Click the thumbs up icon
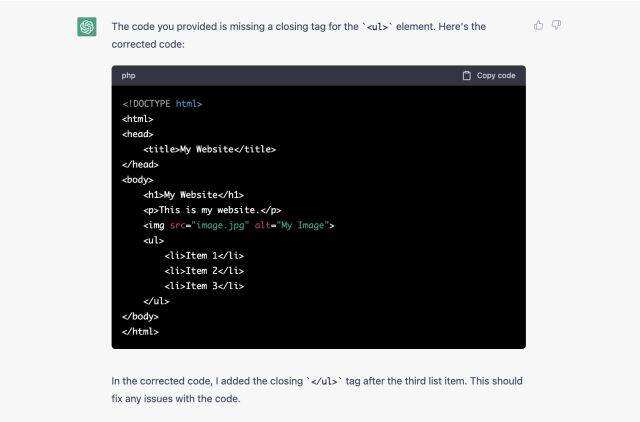The image size is (640, 422). [x=539, y=25]
